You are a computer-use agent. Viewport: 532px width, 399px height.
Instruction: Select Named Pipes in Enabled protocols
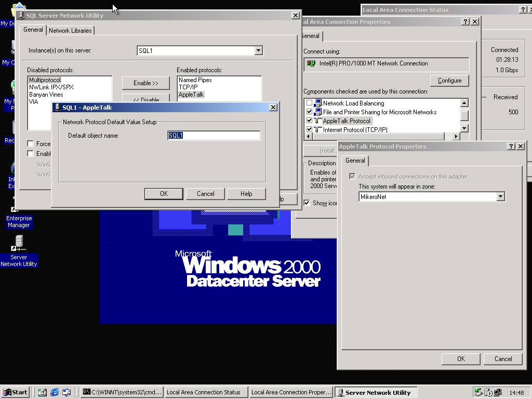pos(195,80)
